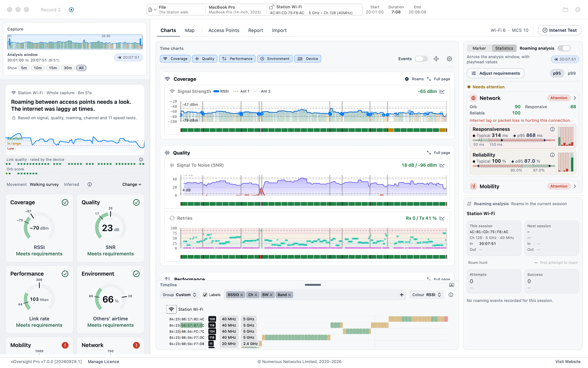Select the 5m show window option
The height and width of the screenshot is (368, 588).
pyautogui.click(x=24, y=68)
